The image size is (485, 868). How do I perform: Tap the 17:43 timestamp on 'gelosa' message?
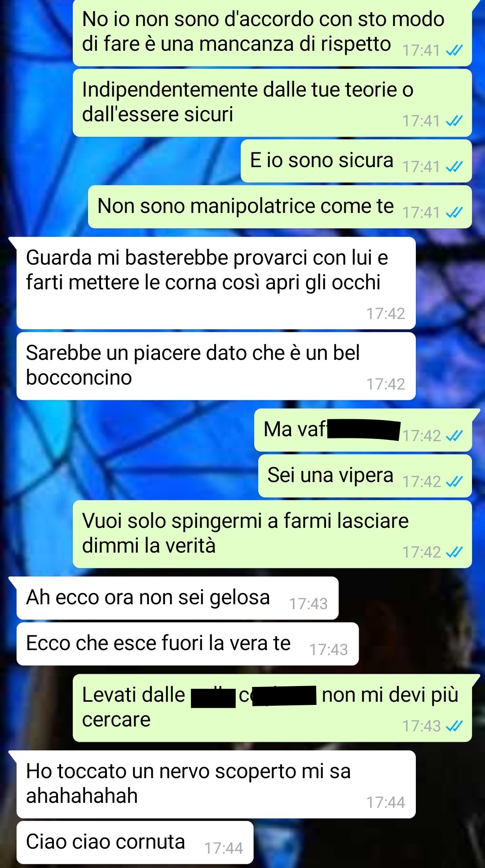309,603
